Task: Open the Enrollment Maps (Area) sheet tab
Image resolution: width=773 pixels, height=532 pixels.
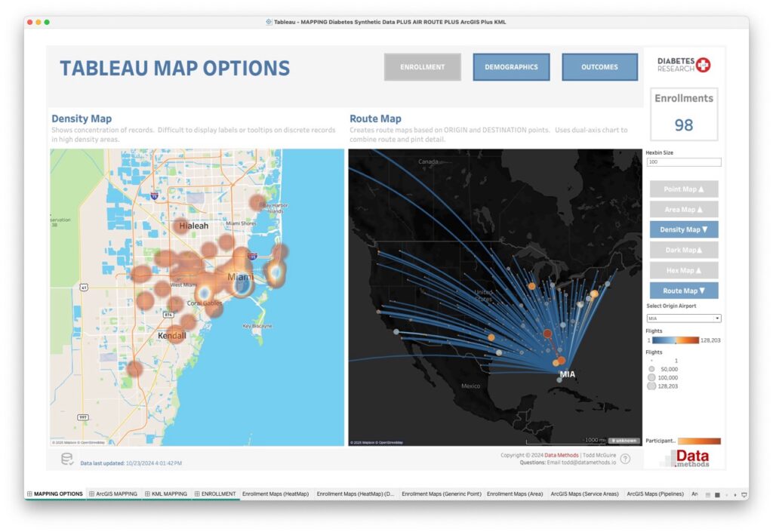Action: coord(514,494)
